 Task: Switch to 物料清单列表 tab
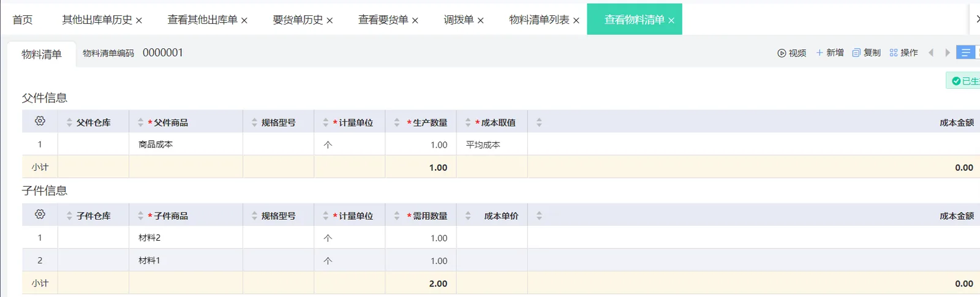point(539,20)
